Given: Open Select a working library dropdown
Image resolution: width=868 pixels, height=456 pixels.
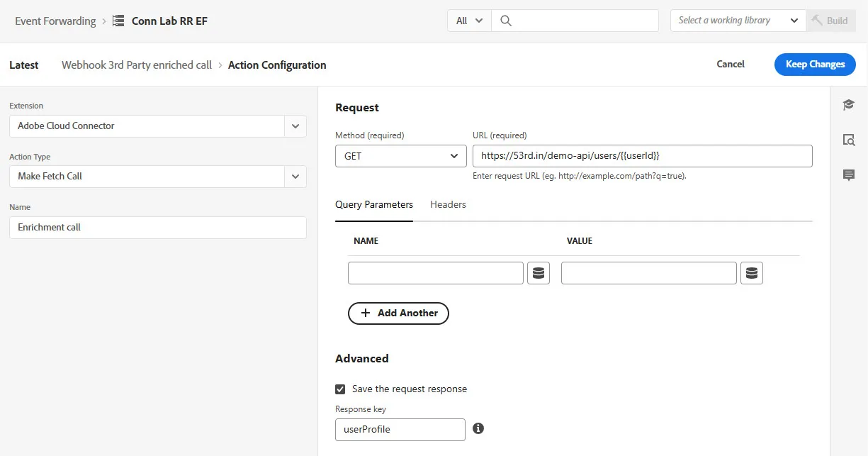Looking at the screenshot, I should point(738,21).
